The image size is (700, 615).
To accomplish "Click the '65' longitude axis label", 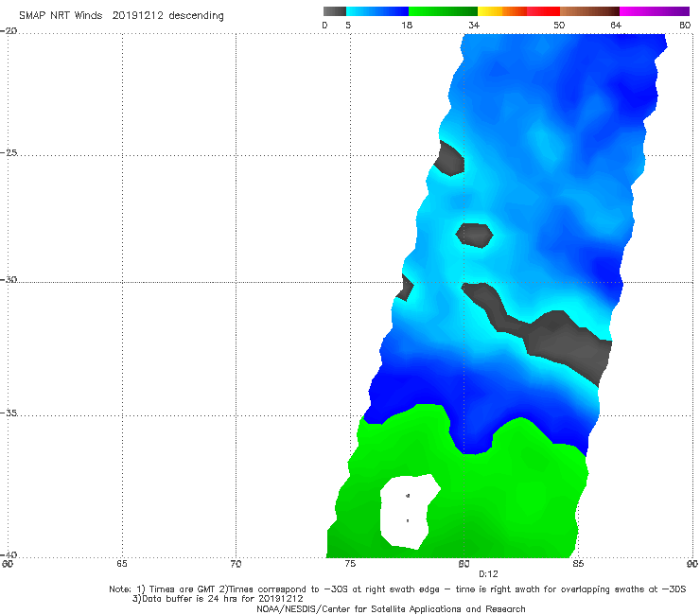I will 122,564.
